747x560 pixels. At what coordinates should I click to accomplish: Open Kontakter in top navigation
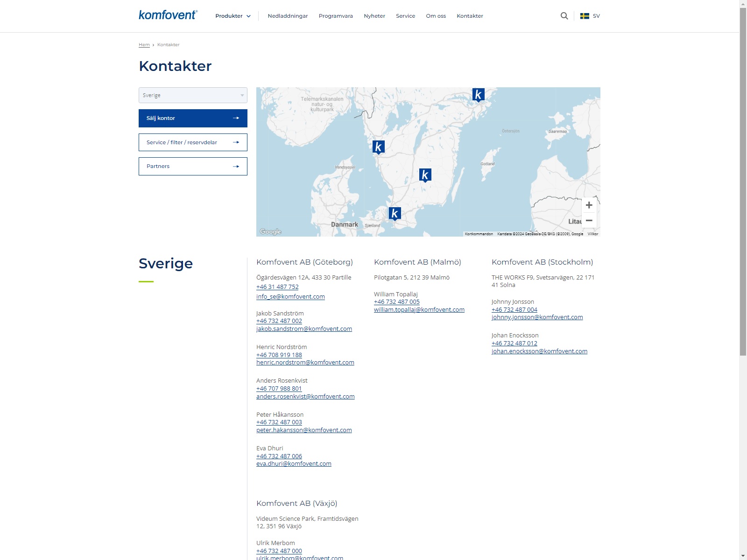(x=470, y=16)
